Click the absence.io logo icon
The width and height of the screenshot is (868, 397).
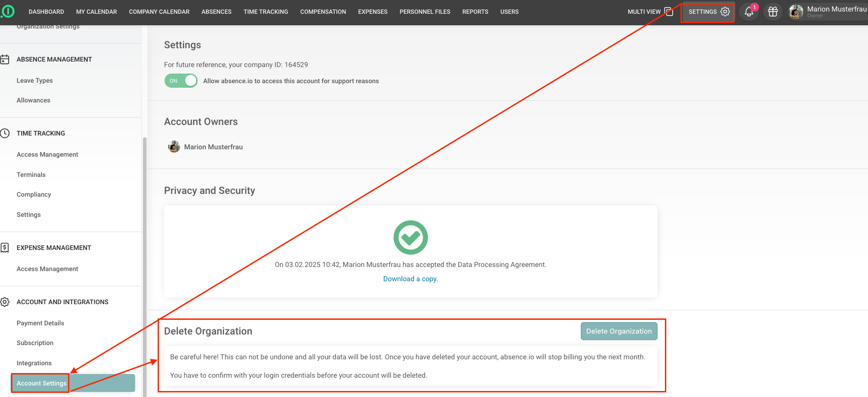tap(7, 11)
